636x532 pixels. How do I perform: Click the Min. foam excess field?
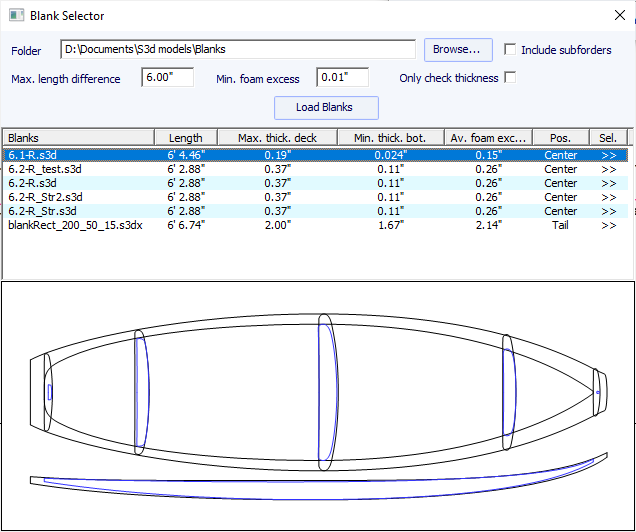[x=342, y=78]
